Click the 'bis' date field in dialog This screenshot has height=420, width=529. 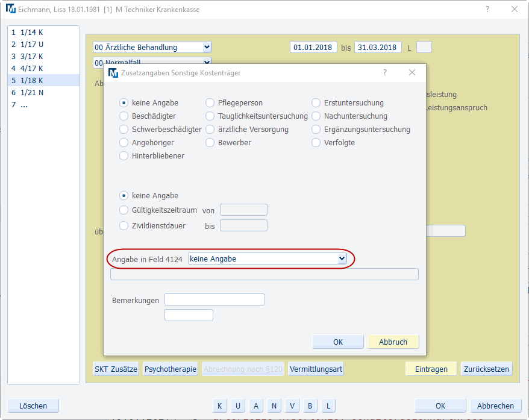[243, 225]
